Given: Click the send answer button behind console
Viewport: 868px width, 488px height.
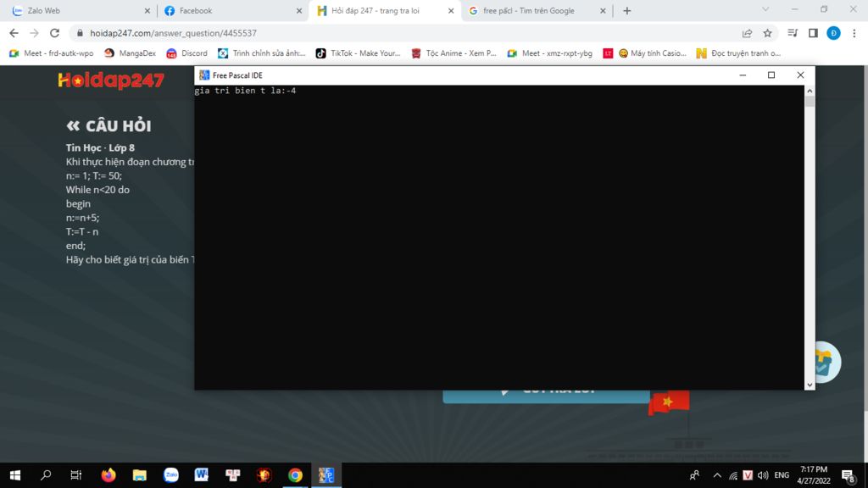Looking at the screenshot, I should point(547,396).
